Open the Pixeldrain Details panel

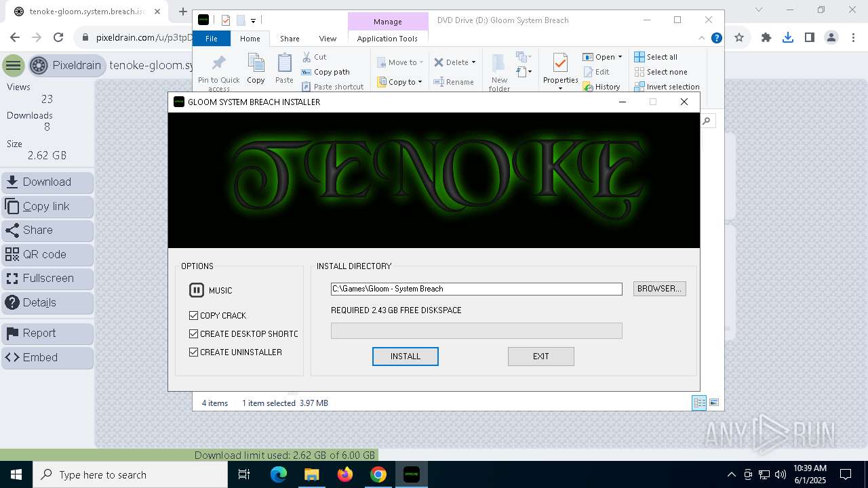[x=47, y=303]
